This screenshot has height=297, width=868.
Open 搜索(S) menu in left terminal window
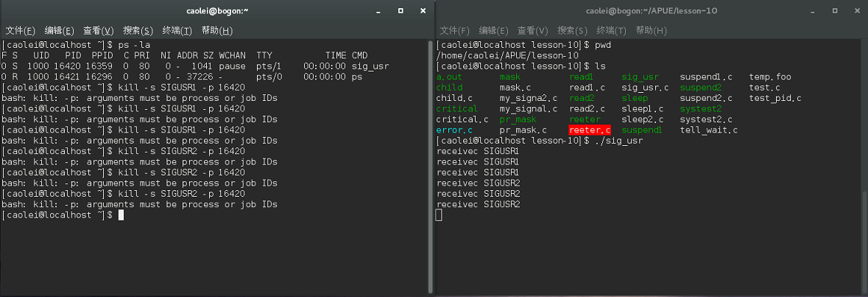(138, 30)
